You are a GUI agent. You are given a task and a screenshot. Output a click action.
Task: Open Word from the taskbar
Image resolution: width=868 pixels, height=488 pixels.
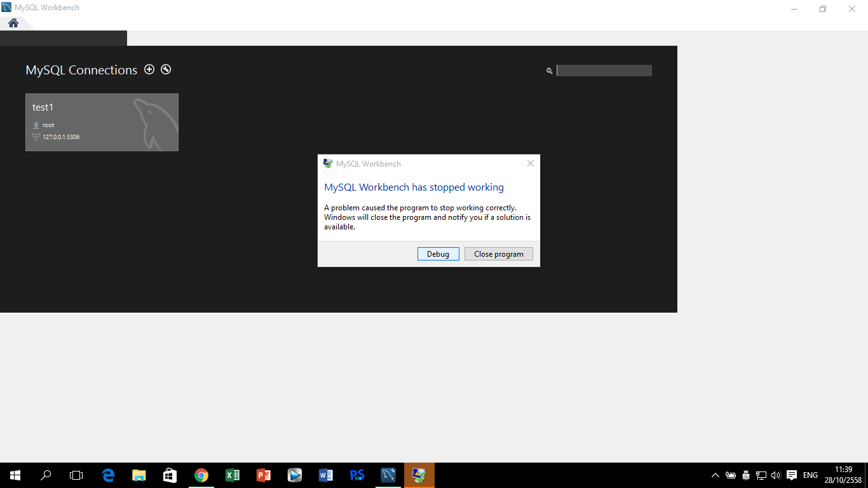coord(326,475)
